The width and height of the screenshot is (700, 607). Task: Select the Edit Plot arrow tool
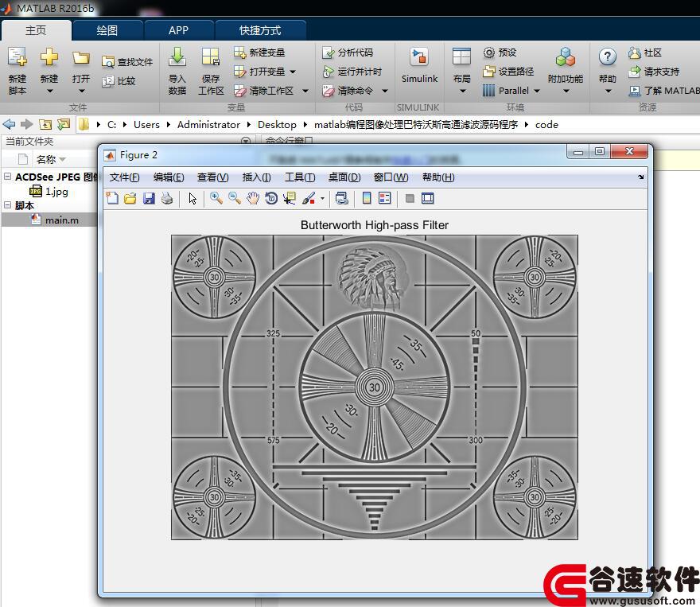192,198
